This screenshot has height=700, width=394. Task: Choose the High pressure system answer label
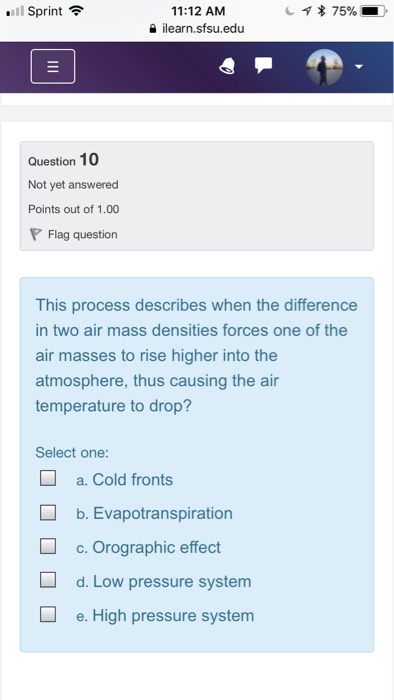[x=165, y=616]
